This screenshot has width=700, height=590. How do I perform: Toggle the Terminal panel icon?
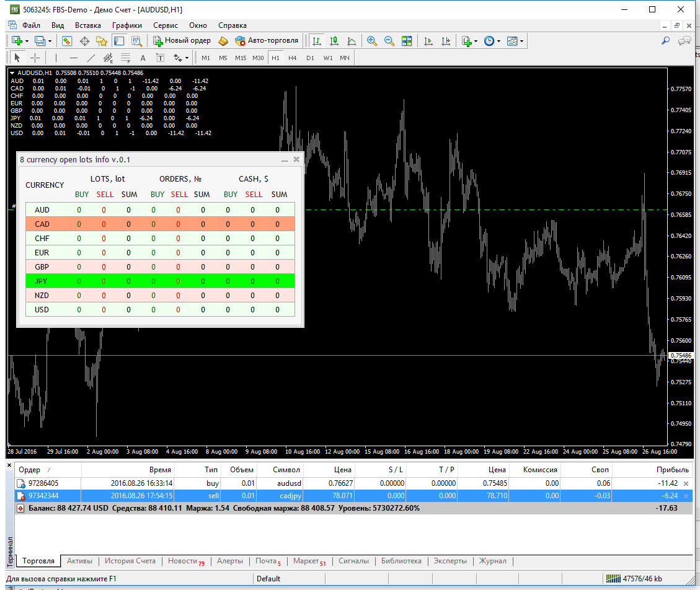point(119,41)
